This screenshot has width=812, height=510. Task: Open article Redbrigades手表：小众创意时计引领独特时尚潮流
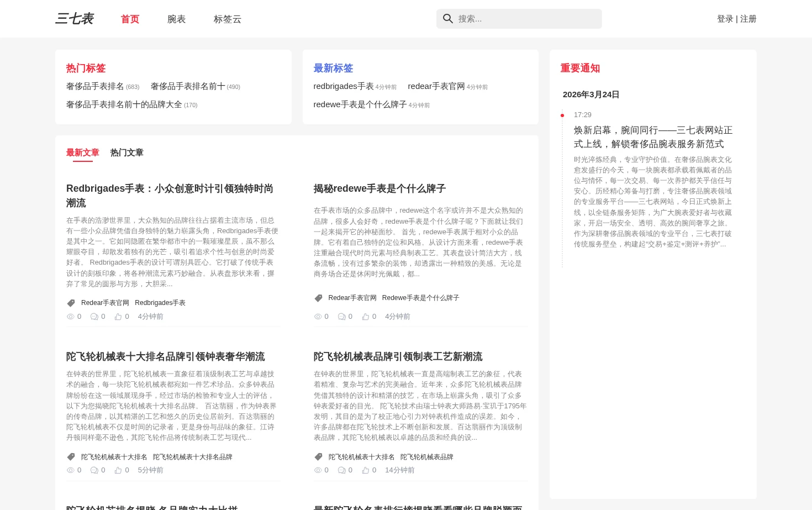click(170, 196)
